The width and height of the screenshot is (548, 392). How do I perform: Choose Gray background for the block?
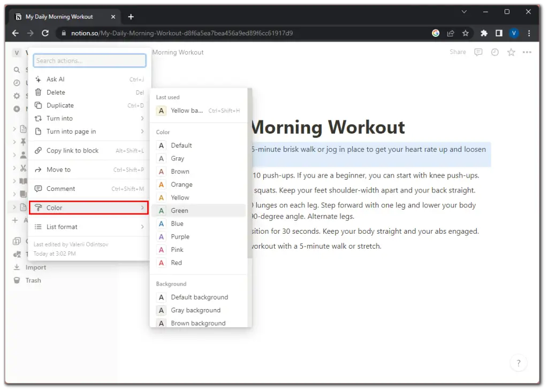[196, 310]
